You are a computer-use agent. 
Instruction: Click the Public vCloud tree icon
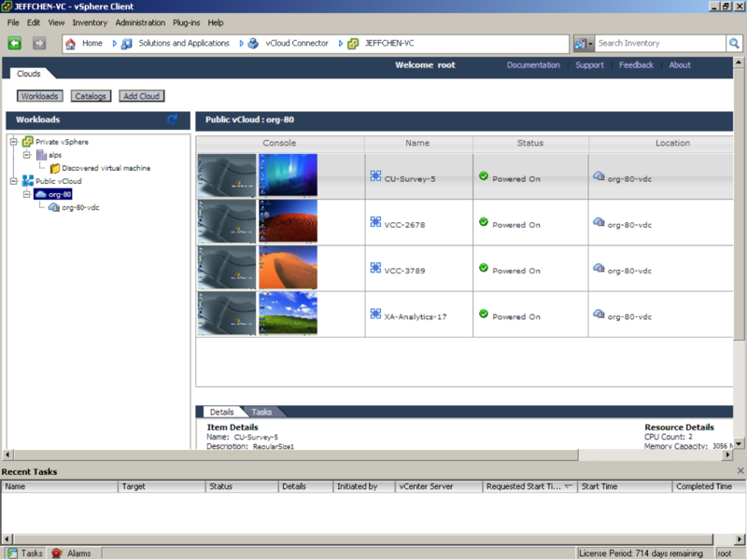(28, 181)
